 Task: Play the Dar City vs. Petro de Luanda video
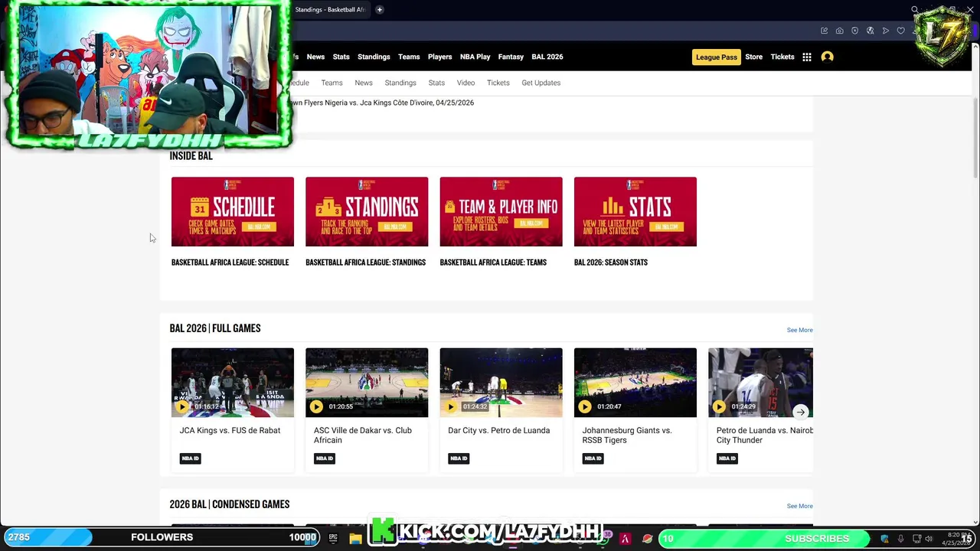(450, 406)
